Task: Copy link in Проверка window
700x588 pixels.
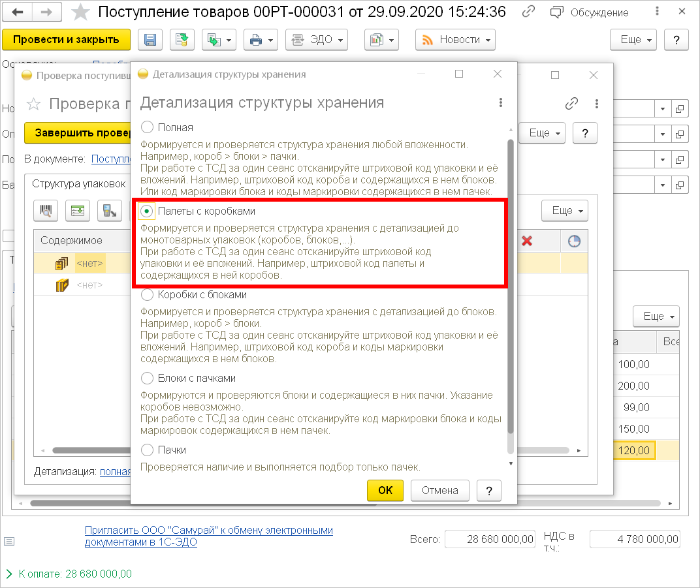Action: pyautogui.click(x=571, y=104)
